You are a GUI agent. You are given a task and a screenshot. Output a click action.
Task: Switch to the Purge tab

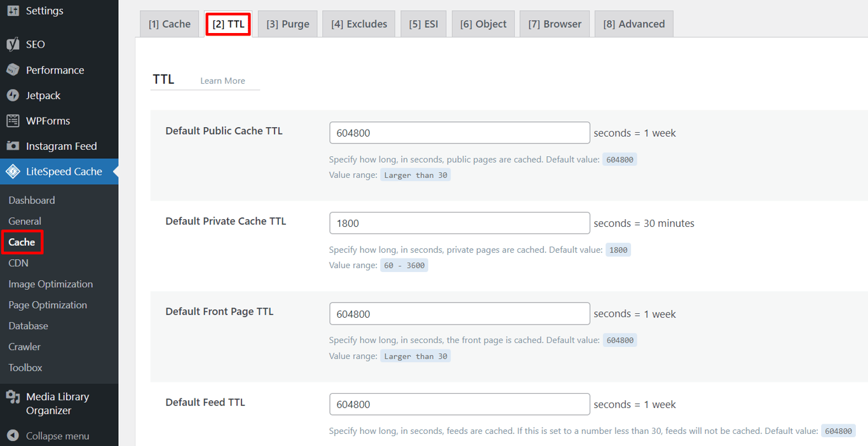coord(287,23)
